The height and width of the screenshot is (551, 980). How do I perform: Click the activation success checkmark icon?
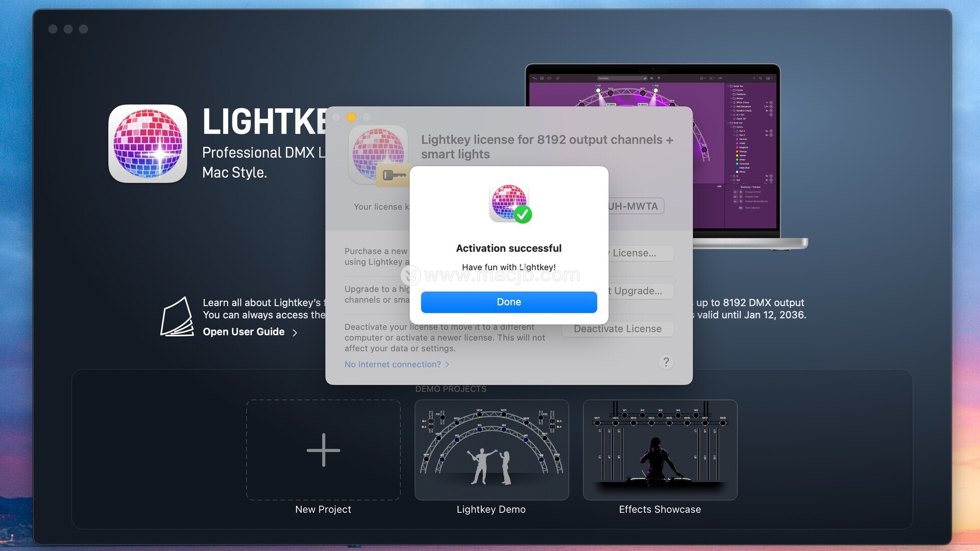pyautogui.click(x=523, y=215)
